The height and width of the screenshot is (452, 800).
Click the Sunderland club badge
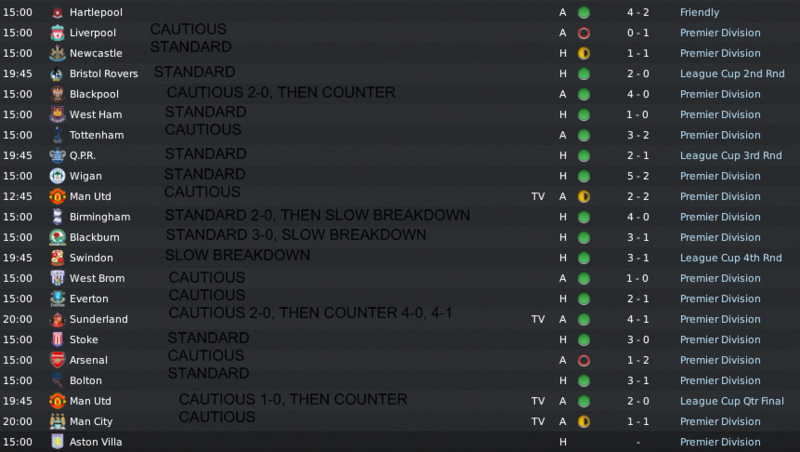point(57,319)
